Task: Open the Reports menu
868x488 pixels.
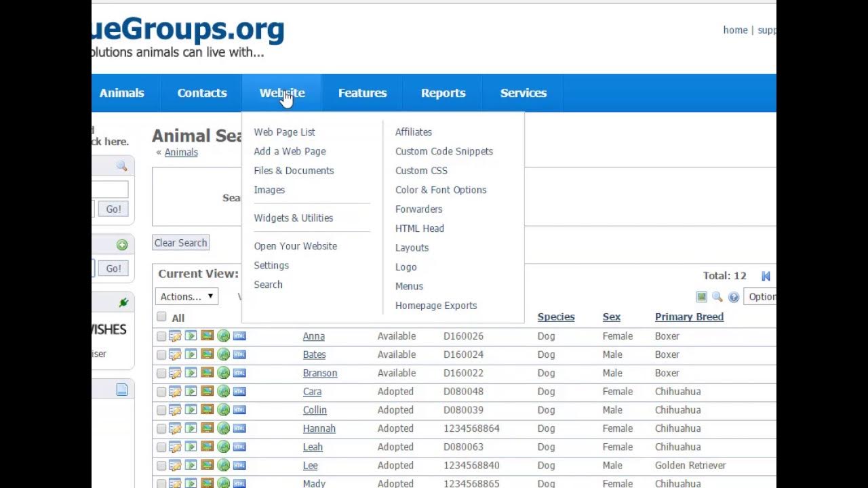Action: pos(442,93)
